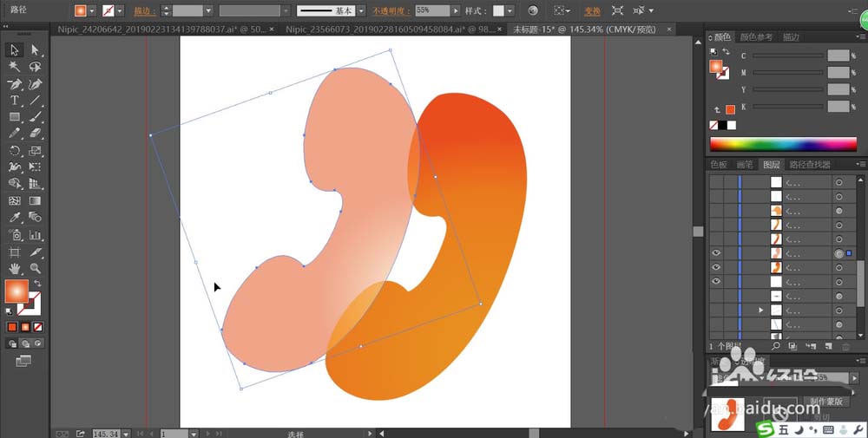Toggle the third visible layer's eye icon
This screenshot has height=438, width=868.
(716, 282)
